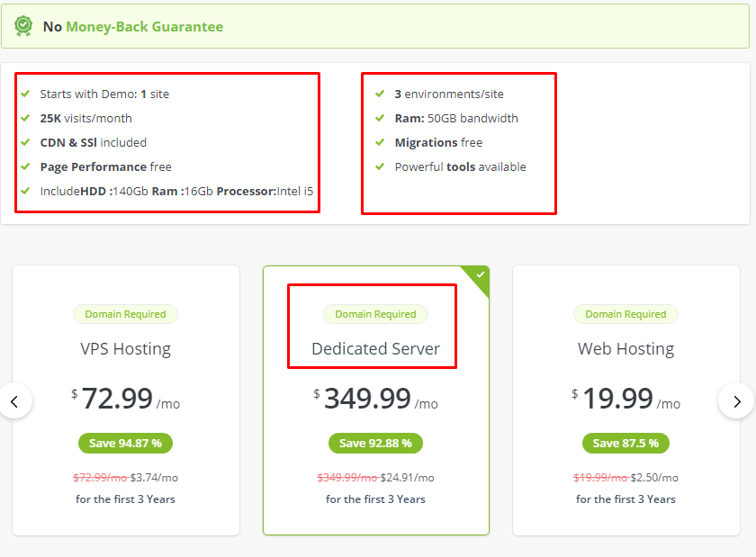
Task: Click the checkmark beside 25K visits/month
Action: [x=26, y=118]
